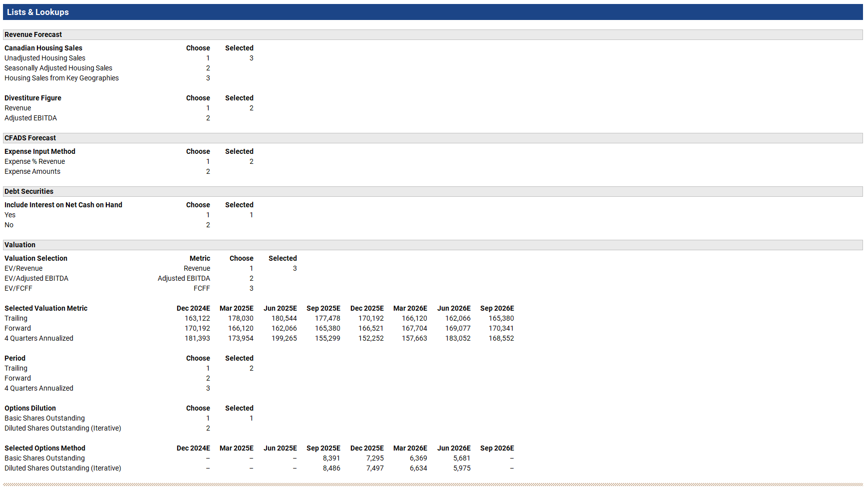Click the basic shares Jun 2026E value 5,681

pyautogui.click(x=462, y=458)
